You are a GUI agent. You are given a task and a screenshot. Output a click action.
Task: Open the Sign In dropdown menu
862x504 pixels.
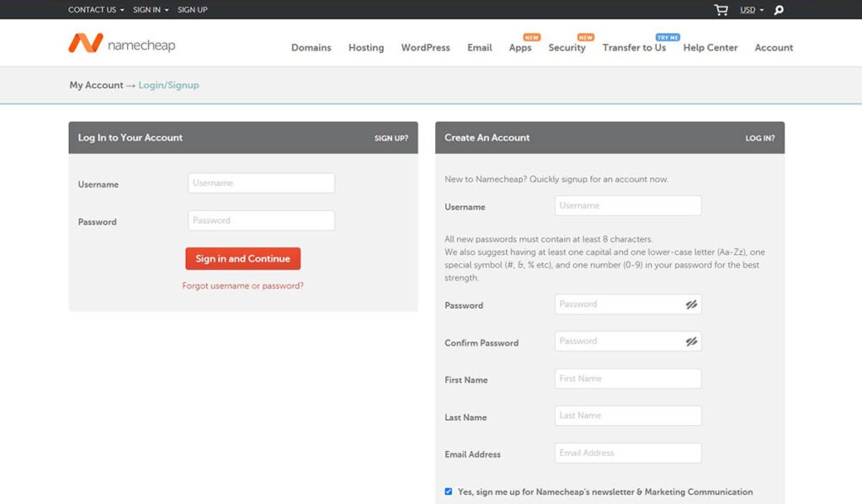[151, 10]
